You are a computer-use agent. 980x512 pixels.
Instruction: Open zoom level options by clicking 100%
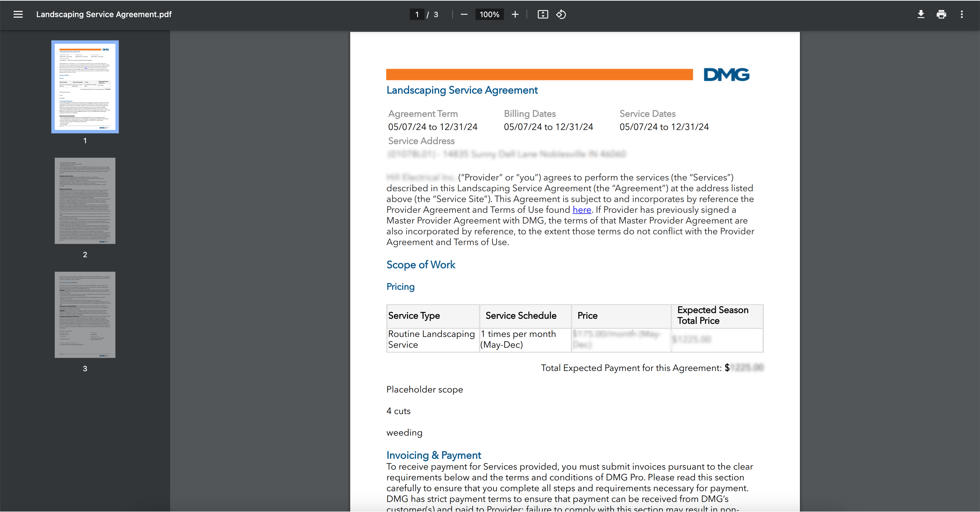coord(489,14)
